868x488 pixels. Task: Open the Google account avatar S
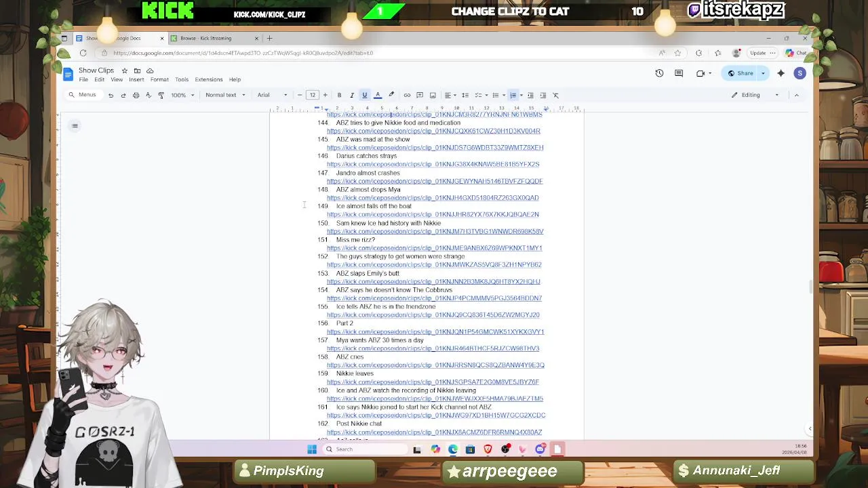coord(800,73)
